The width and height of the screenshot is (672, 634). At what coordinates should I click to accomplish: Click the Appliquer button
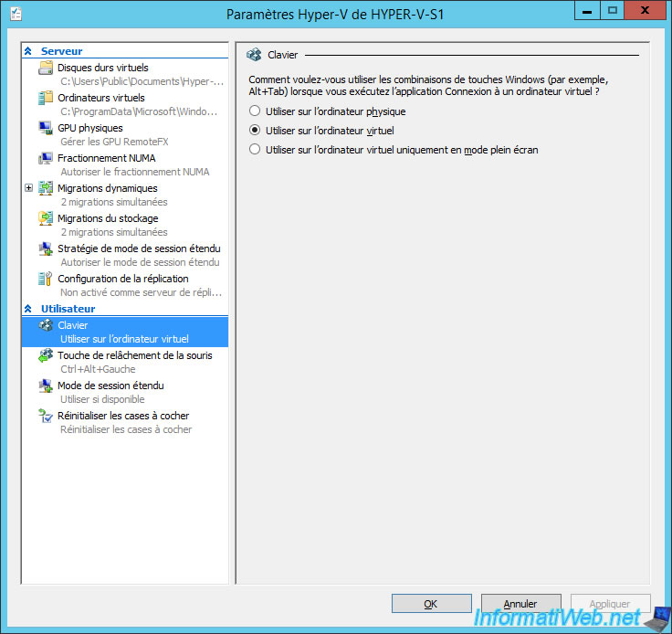[610, 604]
